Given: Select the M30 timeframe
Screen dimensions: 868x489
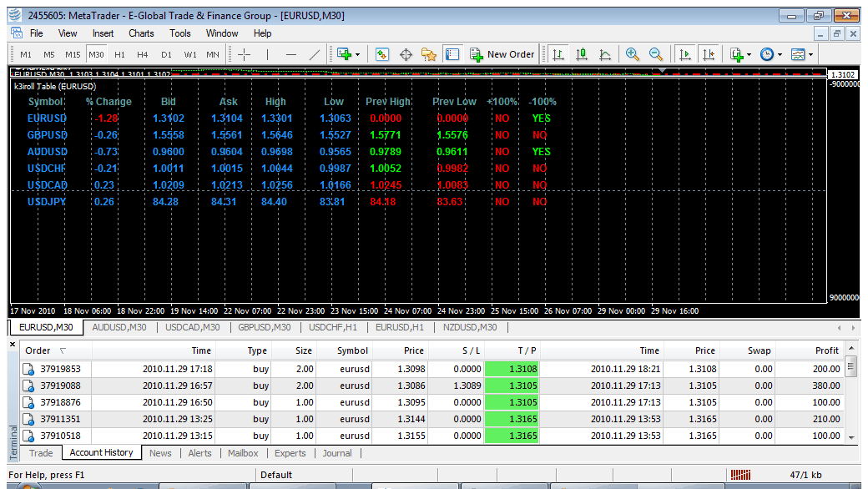Looking at the screenshot, I should pos(96,55).
